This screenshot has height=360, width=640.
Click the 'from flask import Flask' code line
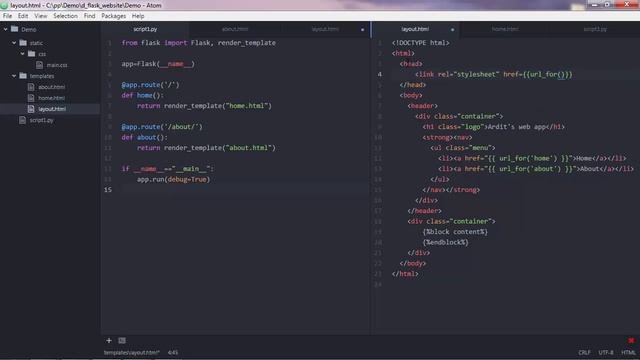point(198,43)
